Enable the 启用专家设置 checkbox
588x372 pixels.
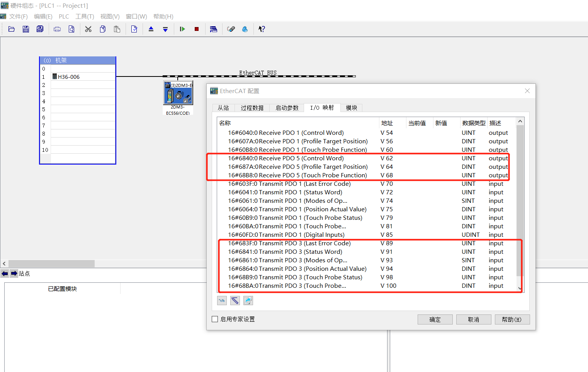coord(215,319)
